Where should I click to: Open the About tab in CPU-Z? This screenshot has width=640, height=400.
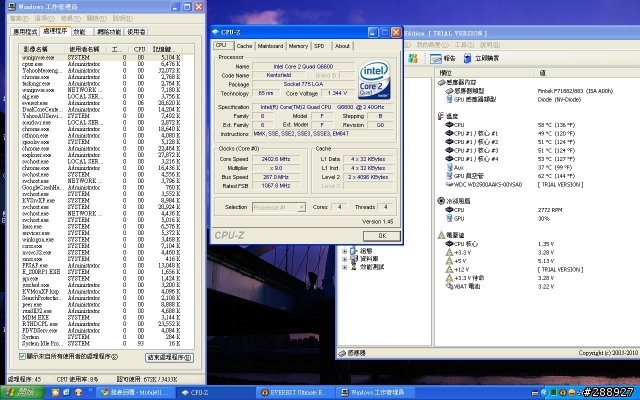342,46
